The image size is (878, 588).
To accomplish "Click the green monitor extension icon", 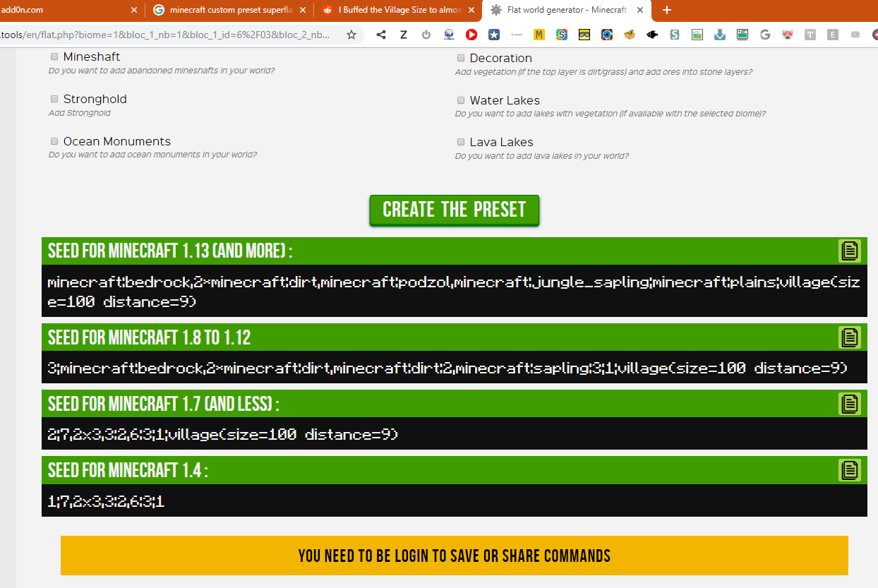I will [x=742, y=35].
